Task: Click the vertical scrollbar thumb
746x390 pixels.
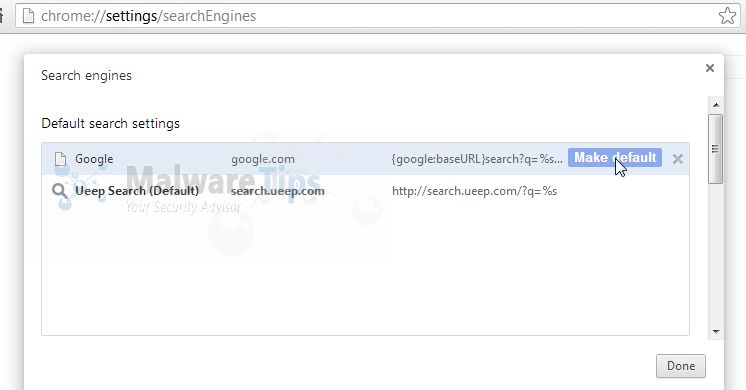Action: 715,148
